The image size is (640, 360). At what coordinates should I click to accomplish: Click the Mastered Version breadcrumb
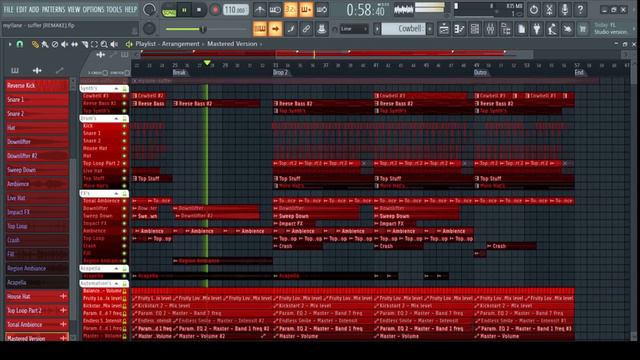(x=232, y=44)
